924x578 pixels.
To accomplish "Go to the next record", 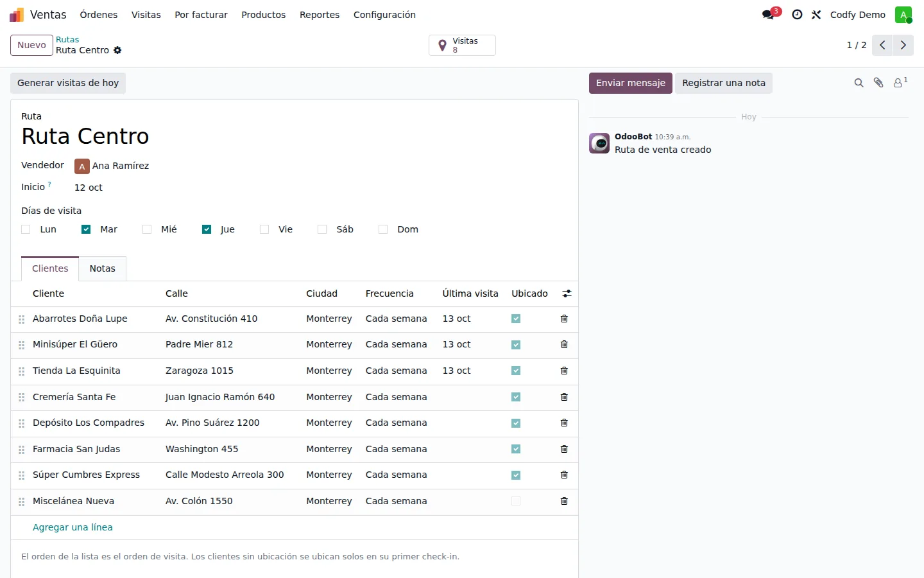I will point(903,45).
